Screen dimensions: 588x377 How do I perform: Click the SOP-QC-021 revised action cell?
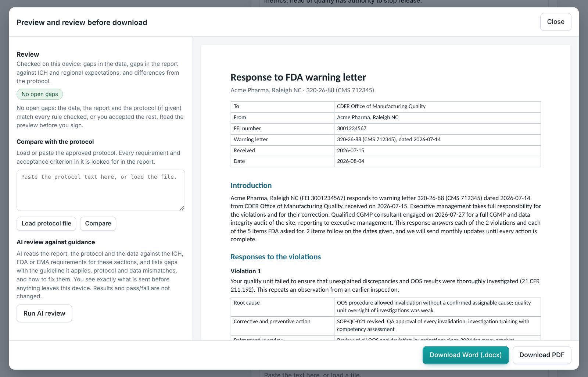coord(437,326)
